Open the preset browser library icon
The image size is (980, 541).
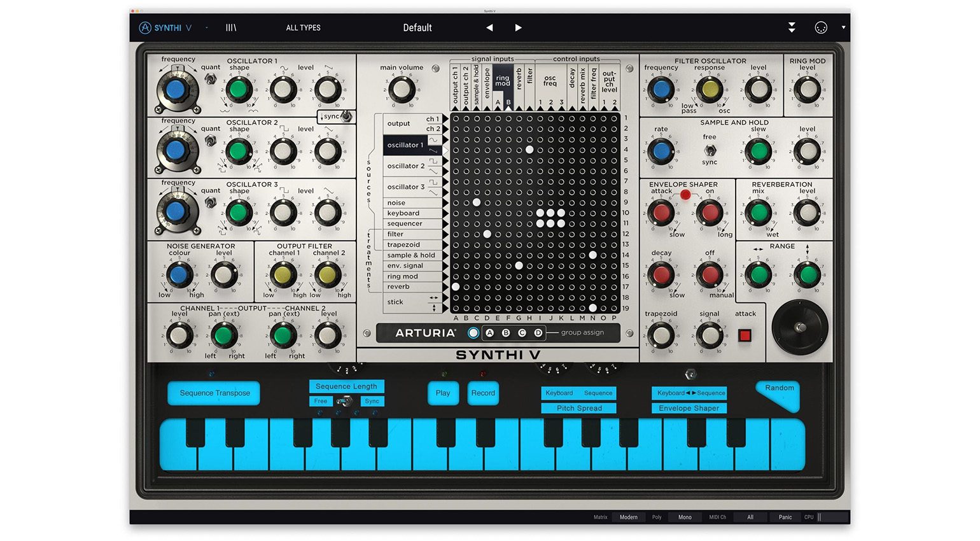pyautogui.click(x=231, y=27)
